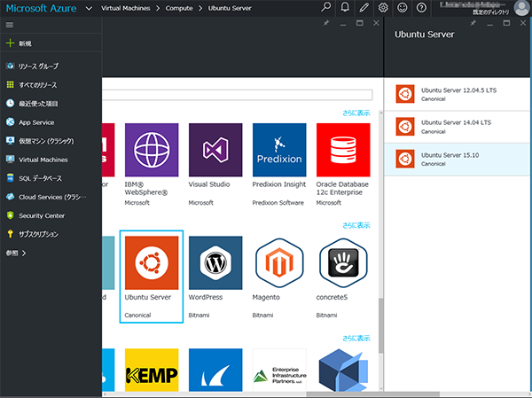Viewport: 532px width, 398px height.
Task: Toggle the hamburger menu in sidebar
Action: pos(10,25)
